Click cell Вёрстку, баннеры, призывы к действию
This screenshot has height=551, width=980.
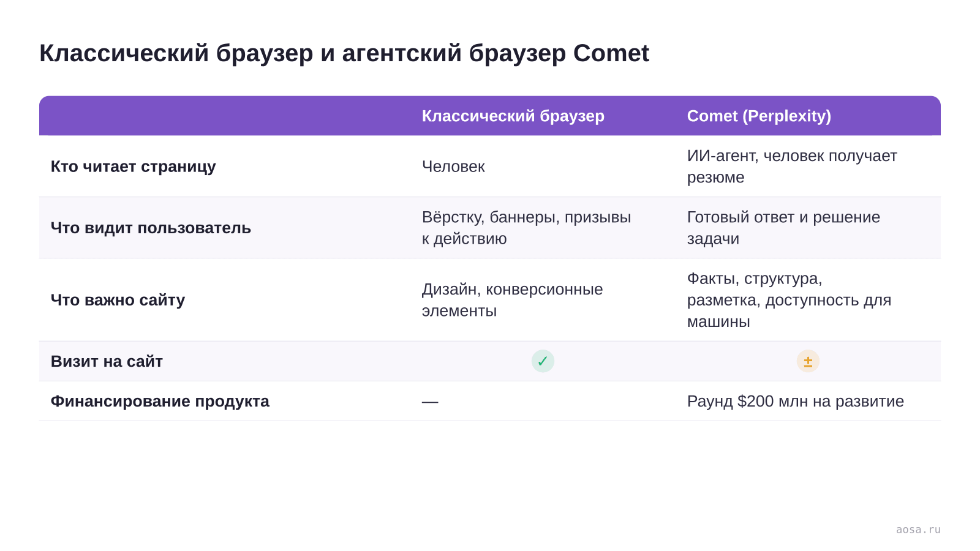[526, 228]
